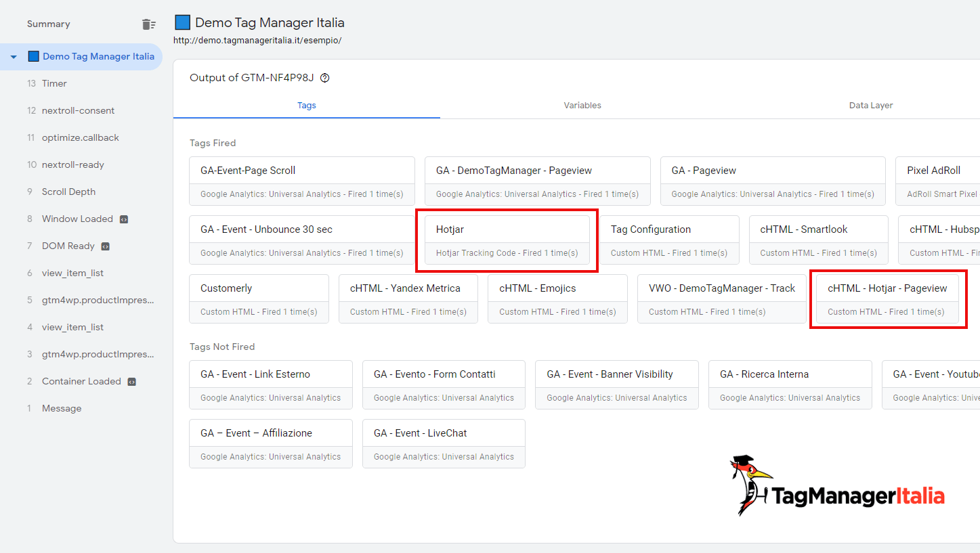Open the Tag Configuration tag card
This screenshot has width=980, height=553.
[669, 240]
